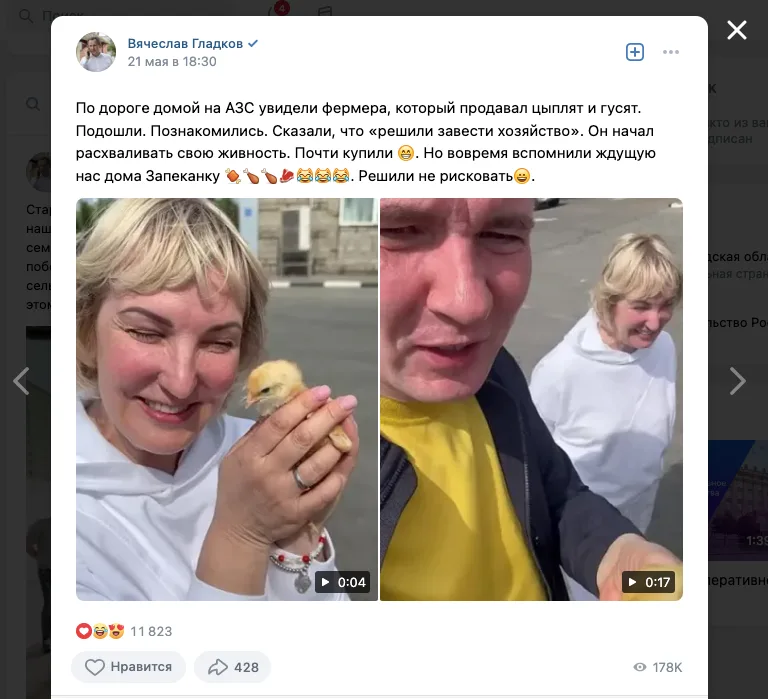Open the background 1:39 video thumbnail
Screen dimensions: 768x699
pyautogui.click(x=738, y=500)
